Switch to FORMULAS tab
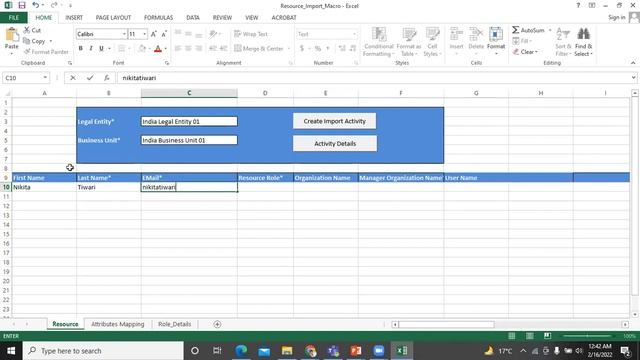Viewport: 640px width, 360px height. [x=158, y=18]
